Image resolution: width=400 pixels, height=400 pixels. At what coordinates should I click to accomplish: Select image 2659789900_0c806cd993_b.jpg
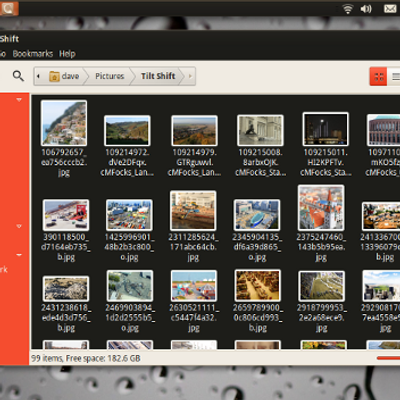tap(257, 285)
